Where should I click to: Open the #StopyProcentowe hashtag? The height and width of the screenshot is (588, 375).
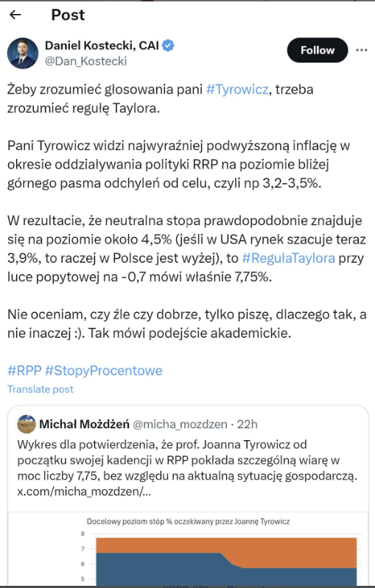pyautogui.click(x=104, y=370)
